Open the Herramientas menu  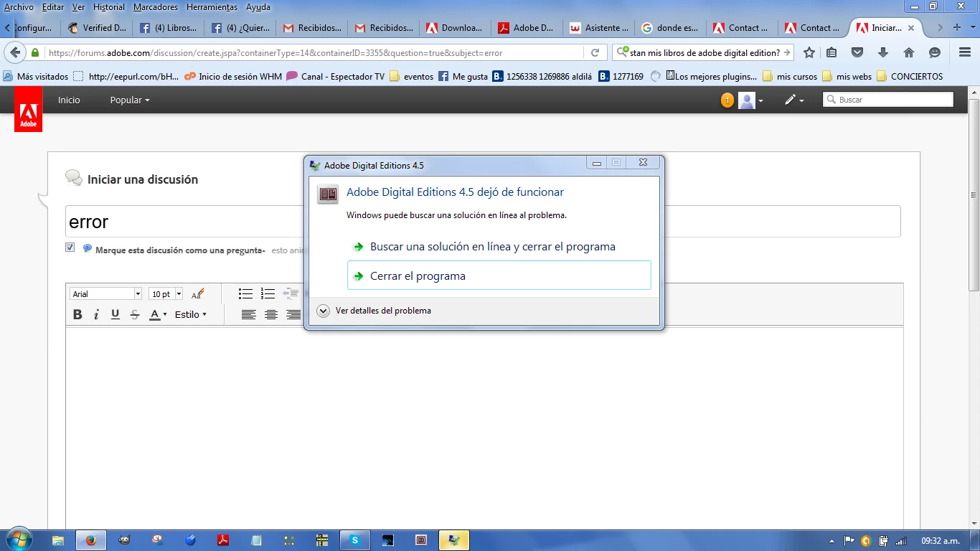[212, 7]
